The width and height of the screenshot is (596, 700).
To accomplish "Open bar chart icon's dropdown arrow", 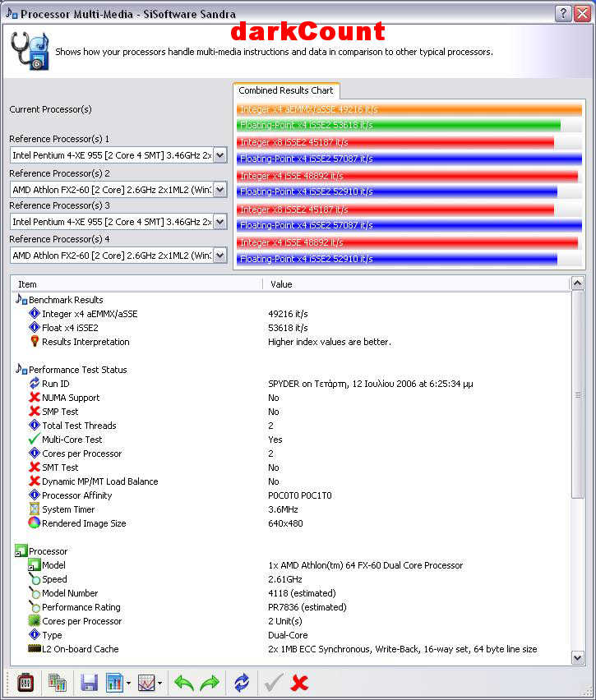I will pos(129,683).
